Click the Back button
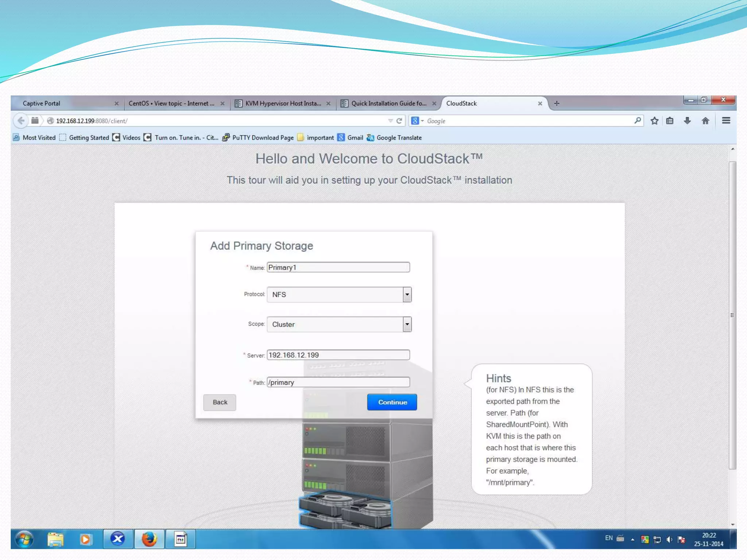The height and width of the screenshot is (560, 747). pyautogui.click(x=220, y=402)
